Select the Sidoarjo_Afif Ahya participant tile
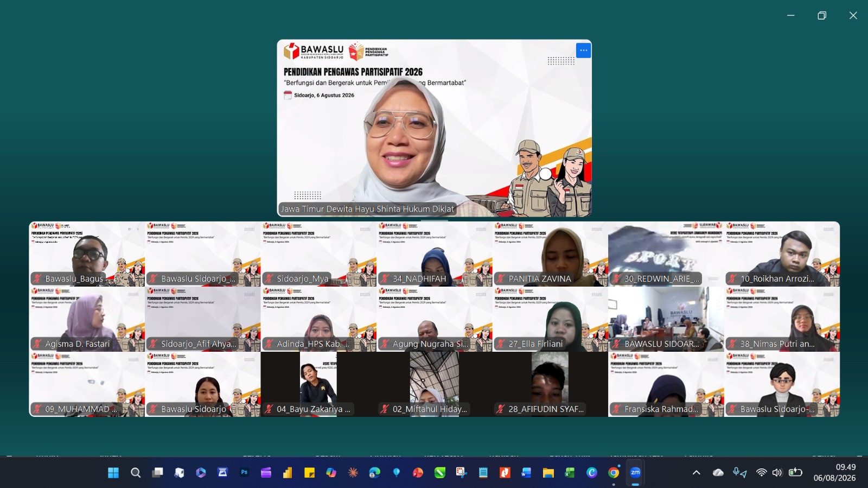Image resolution: width=868 pixels, height=488 pixels. (x=203, y=319)
